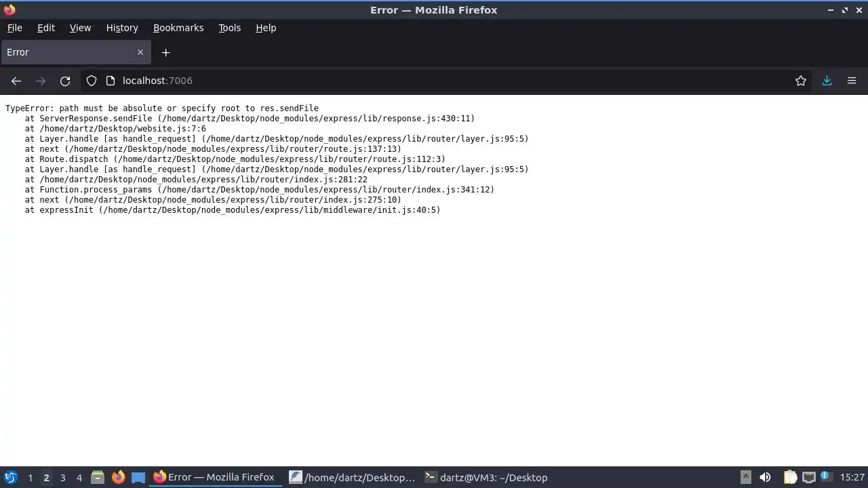
Task: Open a new tab with plus button
Action: pos(165,52)
